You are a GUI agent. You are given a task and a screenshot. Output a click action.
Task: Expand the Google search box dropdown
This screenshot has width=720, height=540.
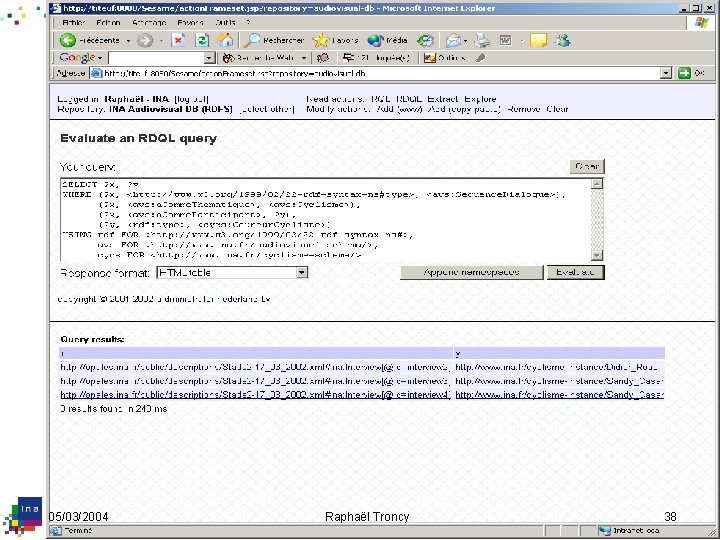pyautogui.click(x=209, y=58)
